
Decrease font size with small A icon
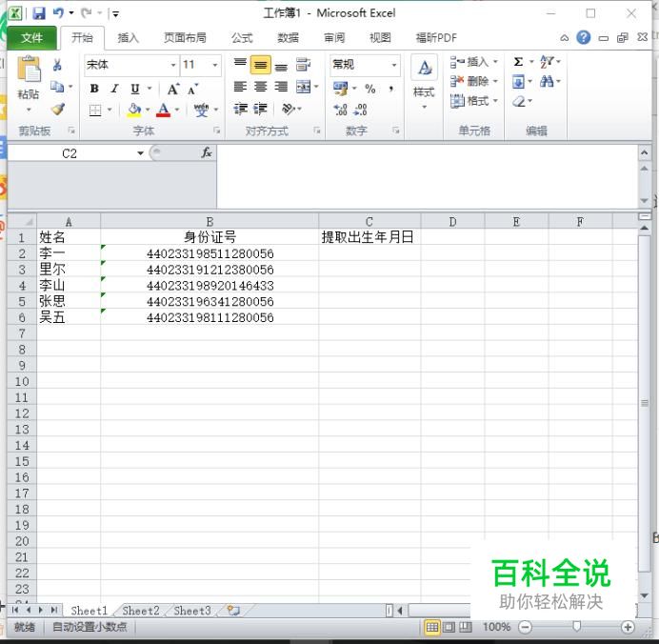(193, 90)
